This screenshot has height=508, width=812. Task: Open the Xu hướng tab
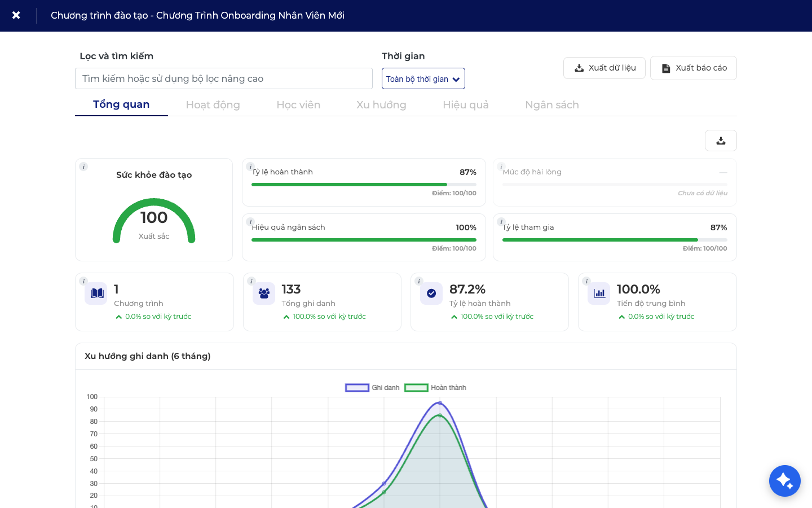(x=381, y=105)
